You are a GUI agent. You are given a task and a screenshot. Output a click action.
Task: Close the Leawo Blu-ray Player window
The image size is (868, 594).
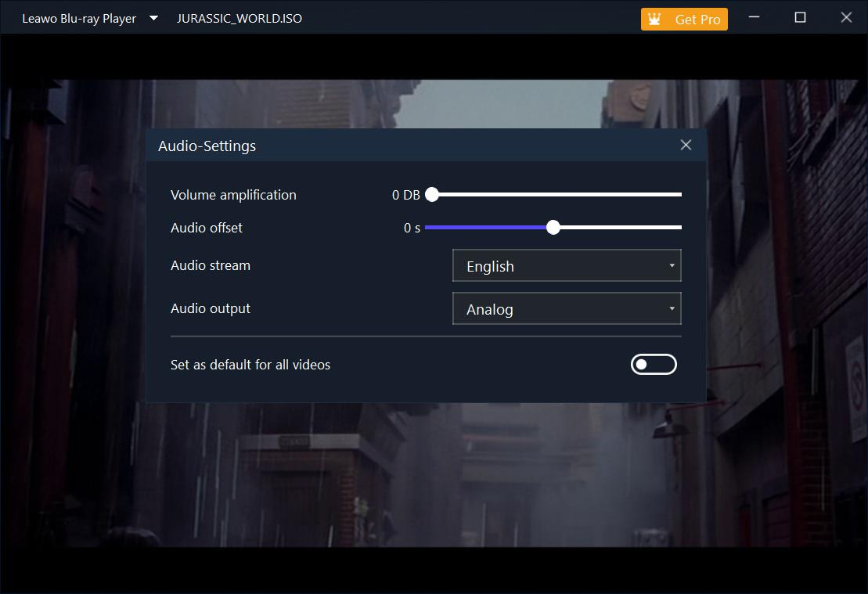[846, 17]
